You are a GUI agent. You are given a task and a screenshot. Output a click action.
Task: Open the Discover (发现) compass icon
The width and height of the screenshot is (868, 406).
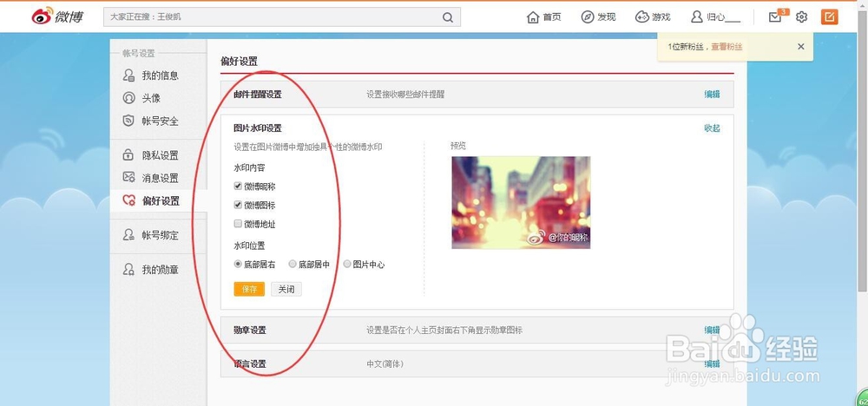(588, 17)
